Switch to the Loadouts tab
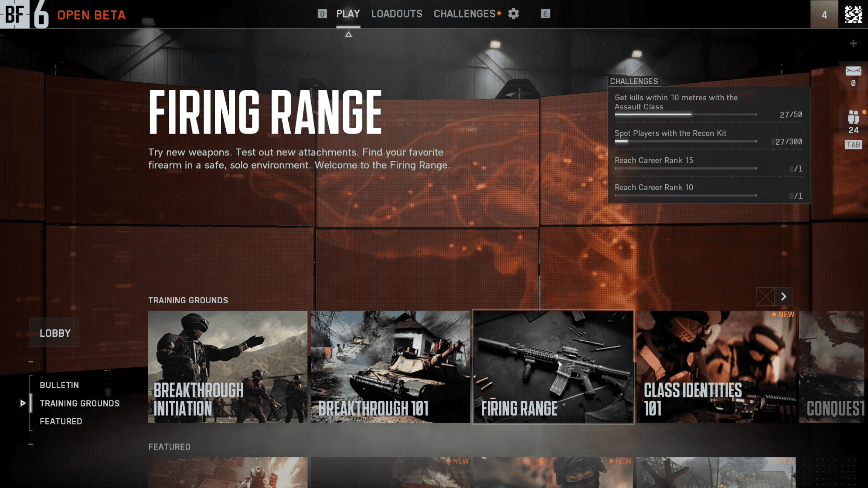868x488 pixels. (396, 14)
